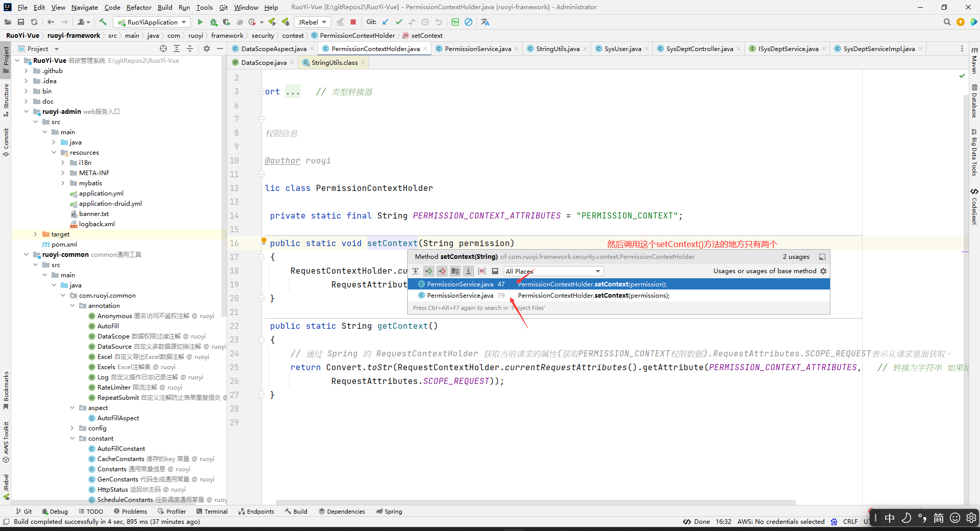Toggle write access filter in usages popup
980x531 pixels.
pos(442,271)
